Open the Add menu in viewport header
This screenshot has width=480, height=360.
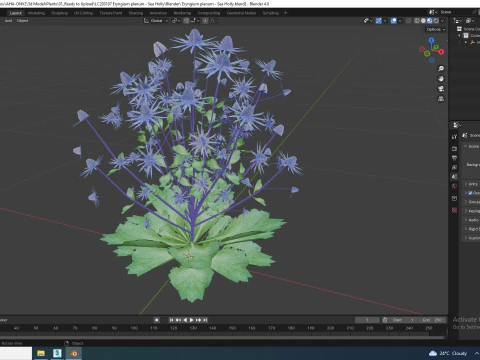[x=8, y=21]
